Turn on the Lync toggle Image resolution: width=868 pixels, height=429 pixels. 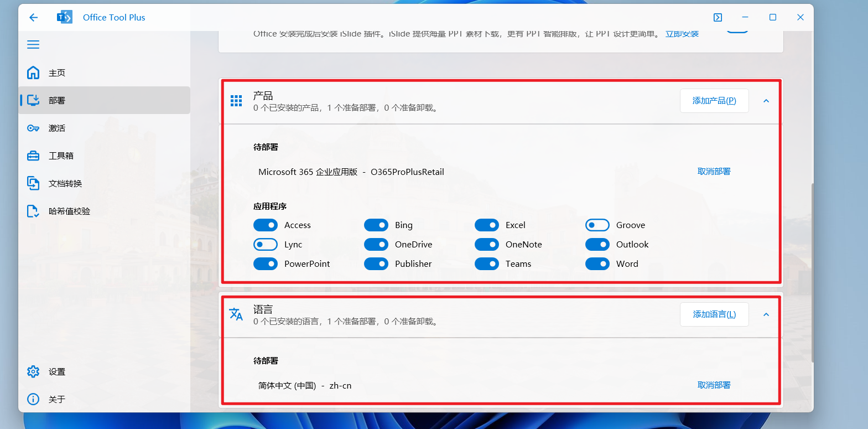pos(266,245)
